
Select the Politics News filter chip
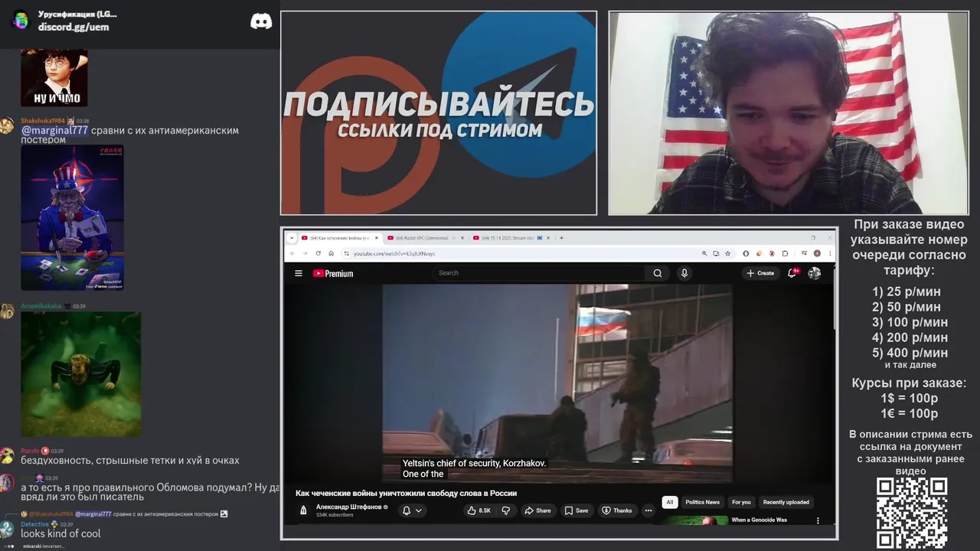click(x=702, y=502)
